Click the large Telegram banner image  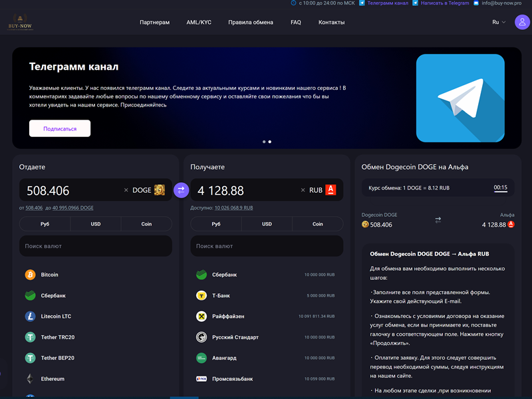[460, 98]
